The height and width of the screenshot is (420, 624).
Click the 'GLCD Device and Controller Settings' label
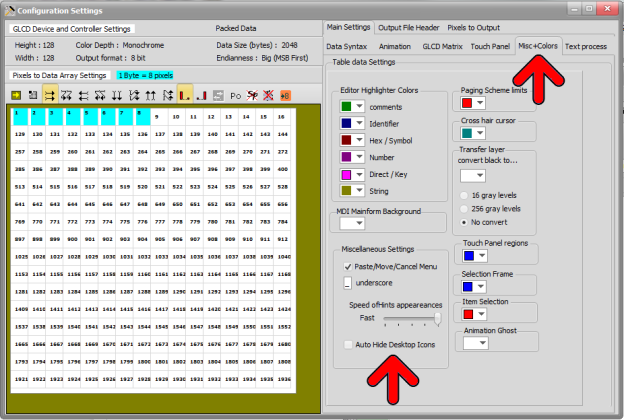(x=72, y=29)
